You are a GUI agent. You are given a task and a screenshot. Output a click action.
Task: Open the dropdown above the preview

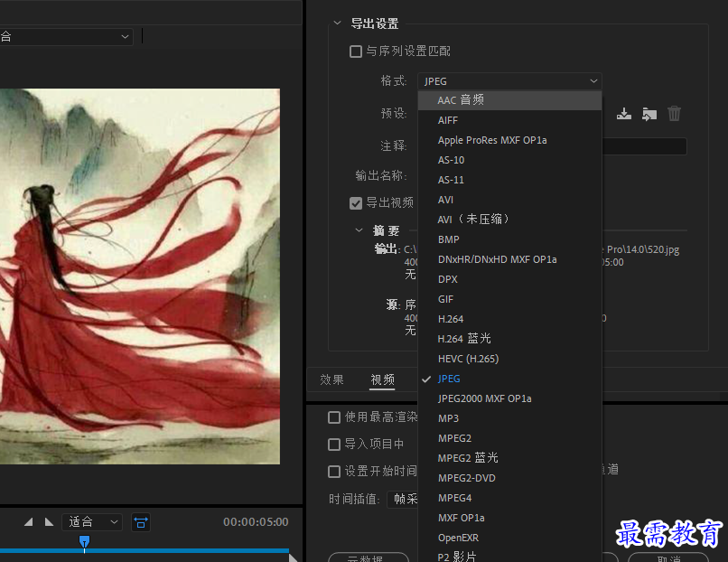click(x=66, y=36)
